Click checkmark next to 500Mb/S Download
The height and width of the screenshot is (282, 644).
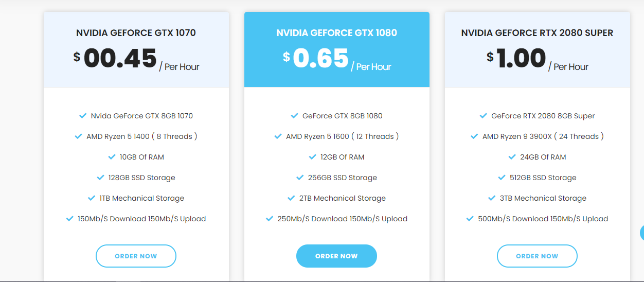pyautogui.click(x=470, y=219)
